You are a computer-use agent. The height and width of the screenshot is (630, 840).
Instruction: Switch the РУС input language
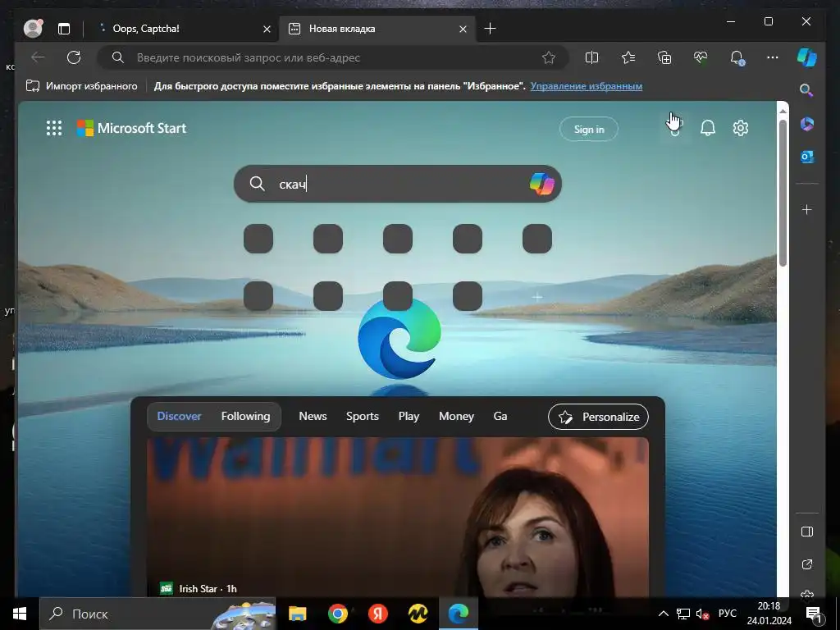pyautogui.click(x=727, y=614)
